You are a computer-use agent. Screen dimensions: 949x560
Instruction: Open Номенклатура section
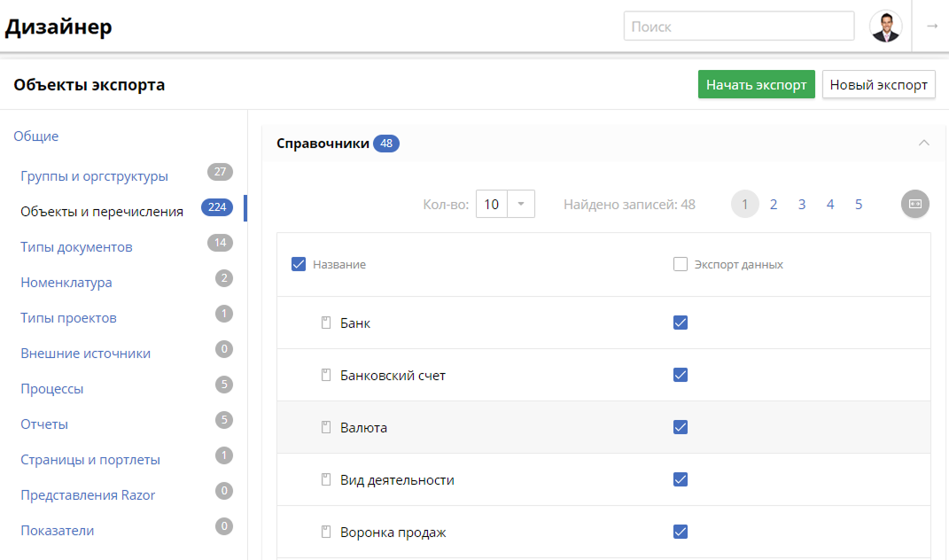coord(66,282)
